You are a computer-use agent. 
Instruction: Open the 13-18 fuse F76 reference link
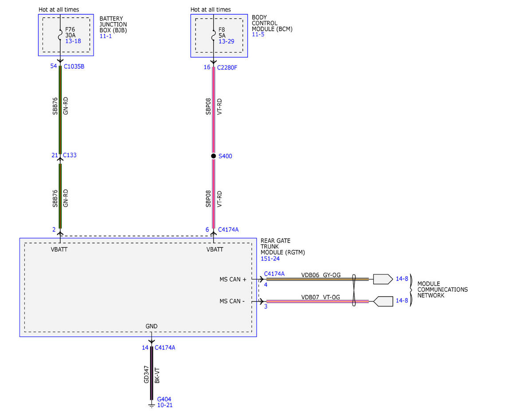[73, 41]
